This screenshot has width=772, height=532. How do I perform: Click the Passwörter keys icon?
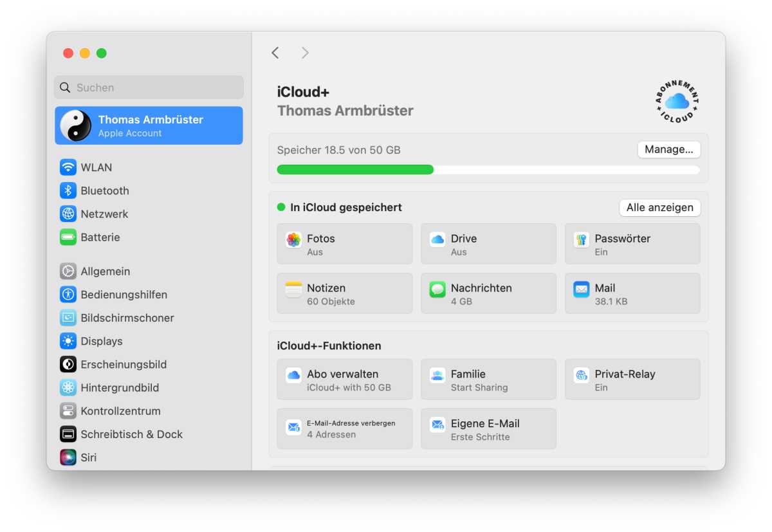(582, 240)
